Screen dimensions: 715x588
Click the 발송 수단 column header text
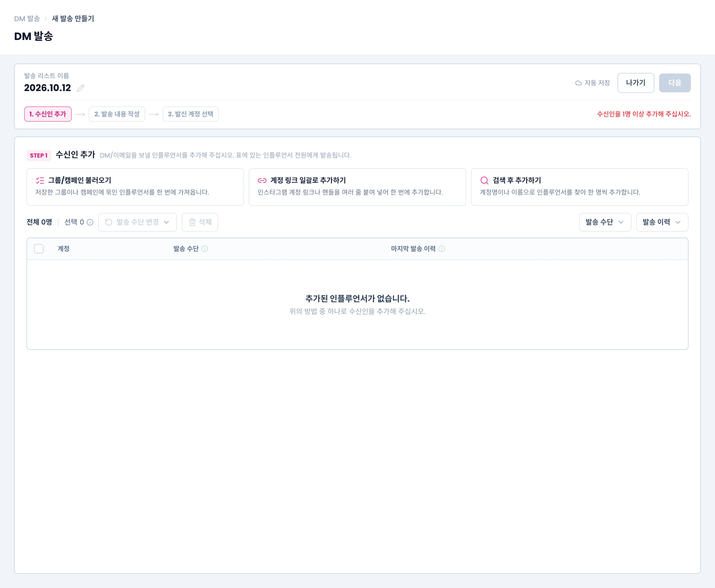point(186,249)
